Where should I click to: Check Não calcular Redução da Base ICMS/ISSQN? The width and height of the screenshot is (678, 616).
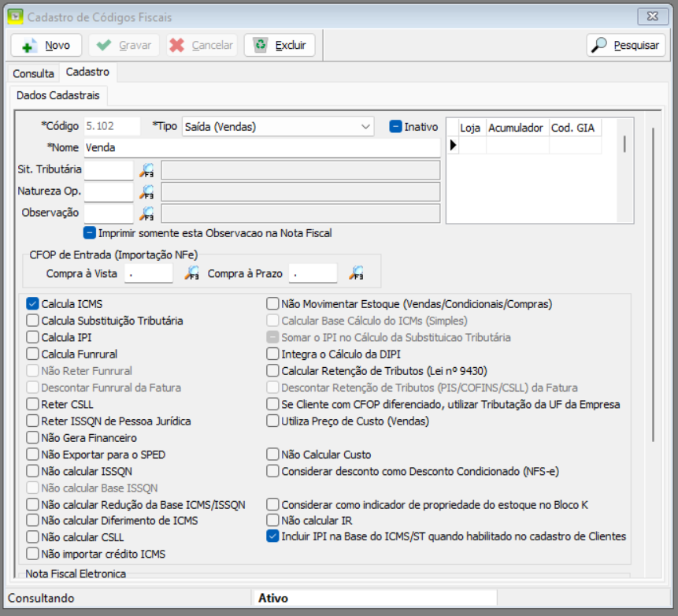click(x=32, y=504)
